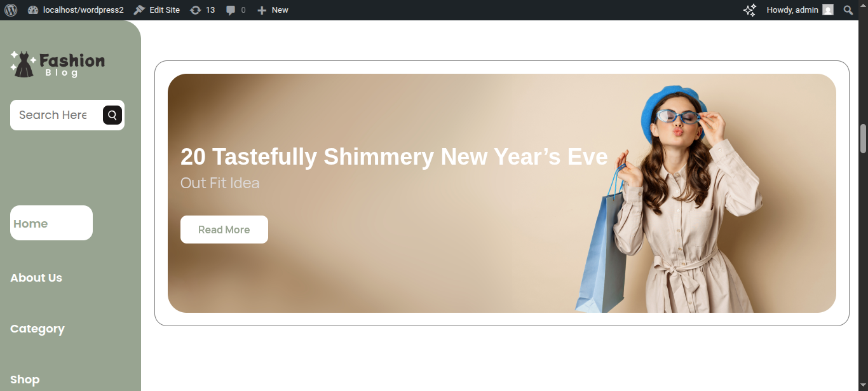Open the comments bubble icon
The width and height of the screenshot is (868, 391).
[231, 10]
